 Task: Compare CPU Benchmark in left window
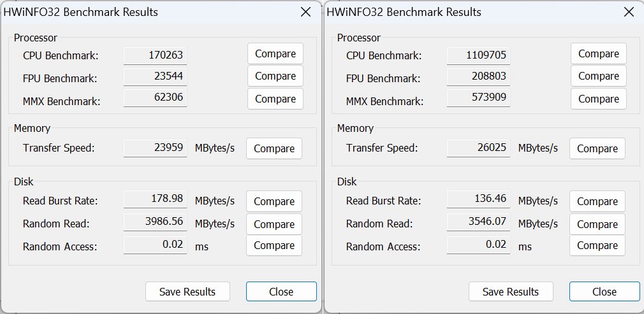(275, 54)
